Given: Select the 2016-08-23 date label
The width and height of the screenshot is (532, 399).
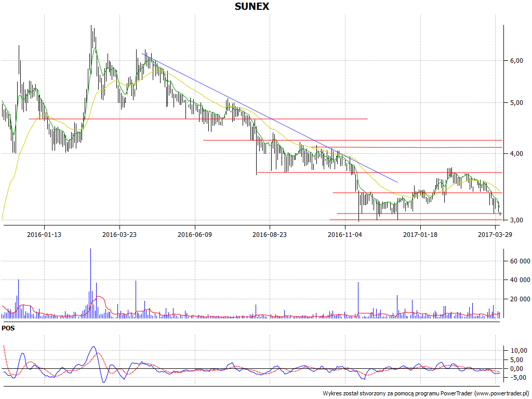Looking at the screenshot, I should (x=270, y=234).
